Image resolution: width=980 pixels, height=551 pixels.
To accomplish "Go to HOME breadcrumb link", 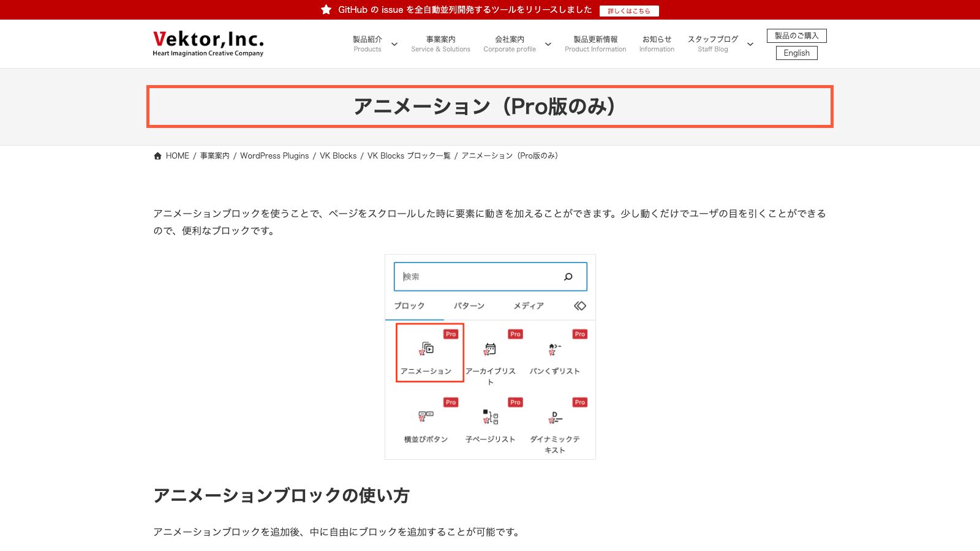I will pyautogui.click(x=178, y=156).
